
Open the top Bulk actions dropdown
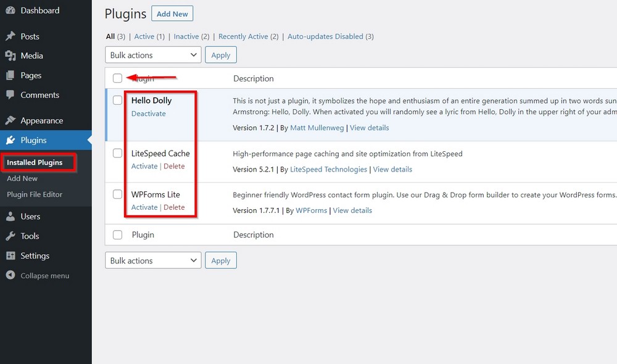click(x=153, y=55)
